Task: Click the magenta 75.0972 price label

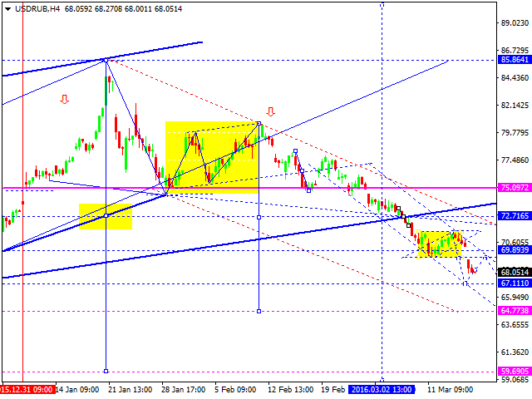Action: pyautogui.click(x=515, y=189)
